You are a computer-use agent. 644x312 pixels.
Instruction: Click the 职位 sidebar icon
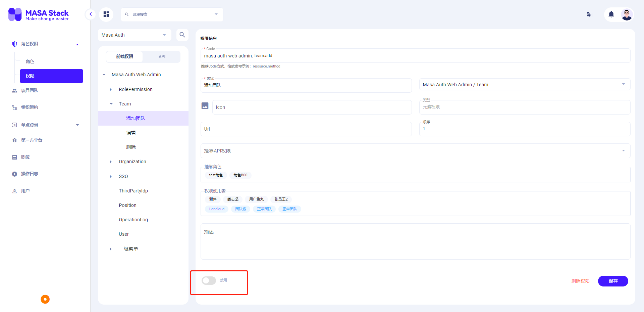pos(14,157)
